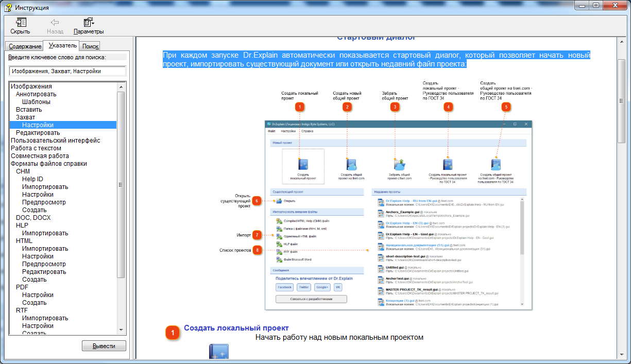Click the Создать локальный проект blue heading
Image resolution: width=631 pixels, height=364 pixels.
coord(236,328)
